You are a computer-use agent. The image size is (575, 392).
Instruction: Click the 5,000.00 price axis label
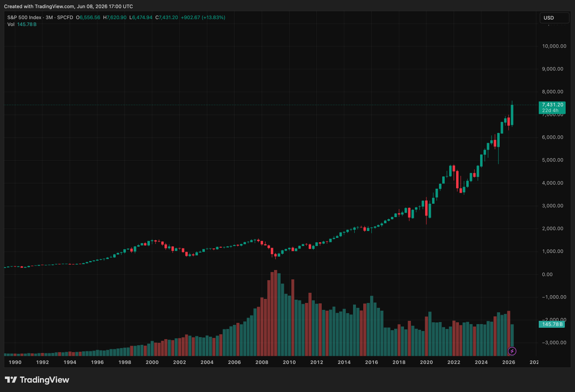click(553, 160)
